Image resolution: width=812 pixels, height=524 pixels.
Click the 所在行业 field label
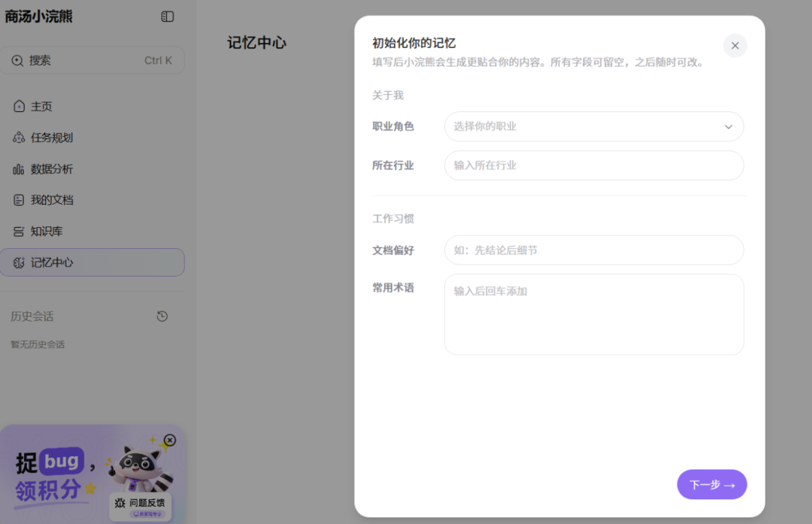tap(393, 165)
